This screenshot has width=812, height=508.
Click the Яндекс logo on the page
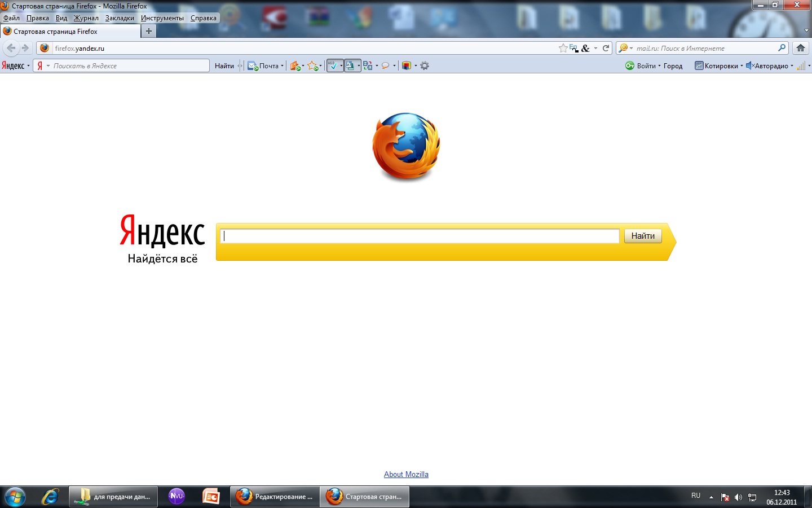tap(162, 231)
